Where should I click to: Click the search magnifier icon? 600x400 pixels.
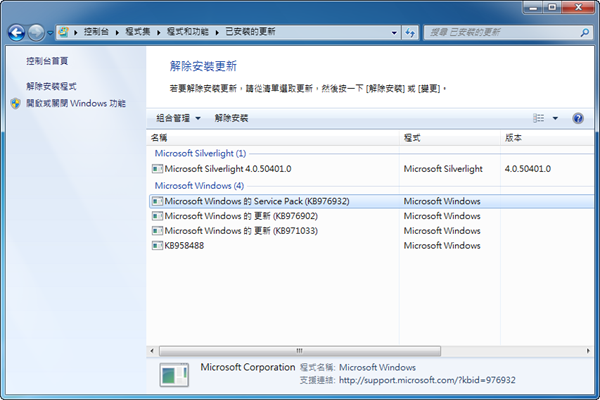click(584, 33)
